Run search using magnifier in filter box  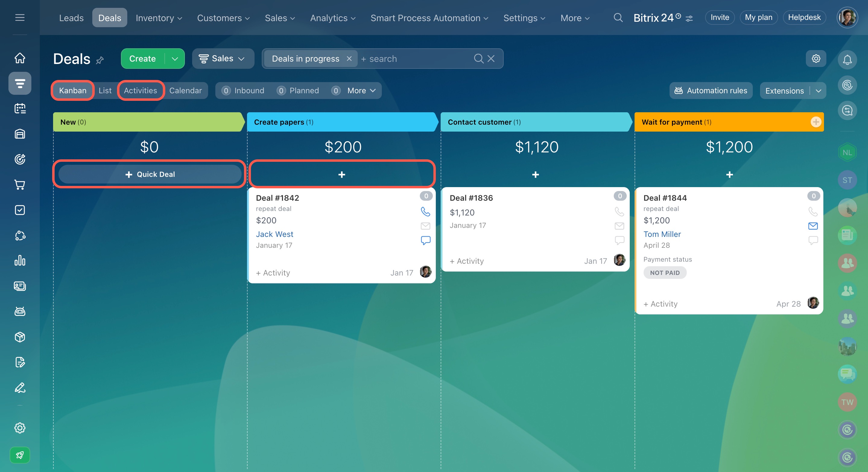click(478, 59)
